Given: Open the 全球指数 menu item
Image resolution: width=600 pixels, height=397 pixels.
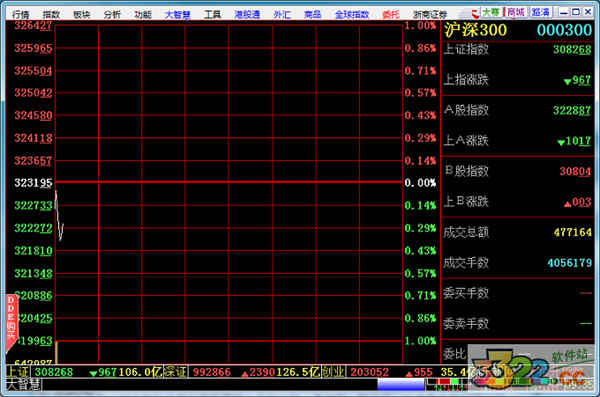Looking at the screenshot, I should coord(352,15).
